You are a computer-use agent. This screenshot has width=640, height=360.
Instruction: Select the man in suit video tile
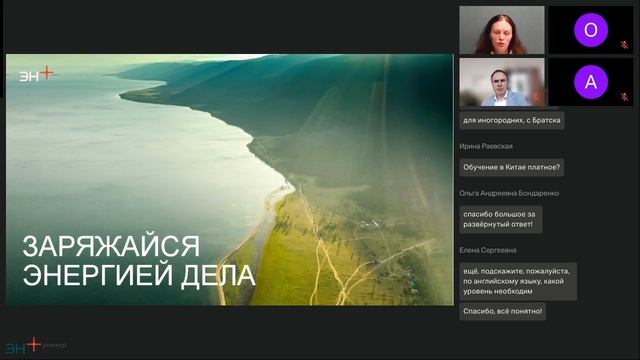click(x=502, y=82)
